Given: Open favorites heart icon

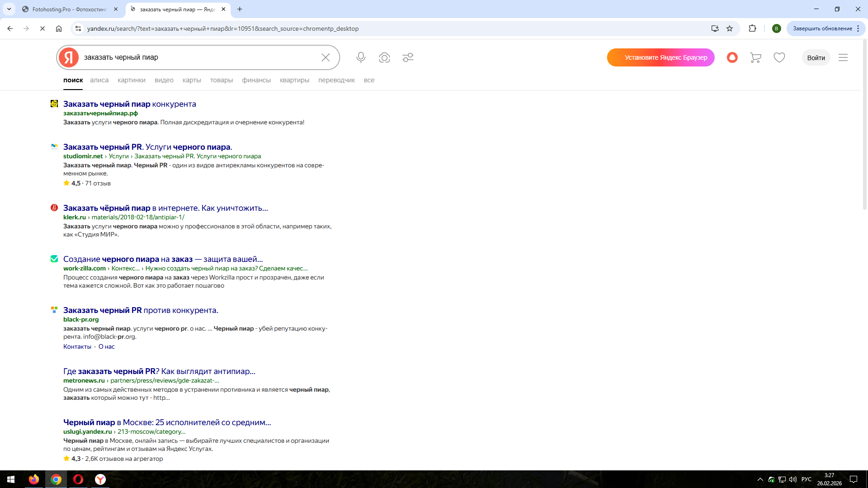Looking at the screenshot, I should tap(779, 57).
